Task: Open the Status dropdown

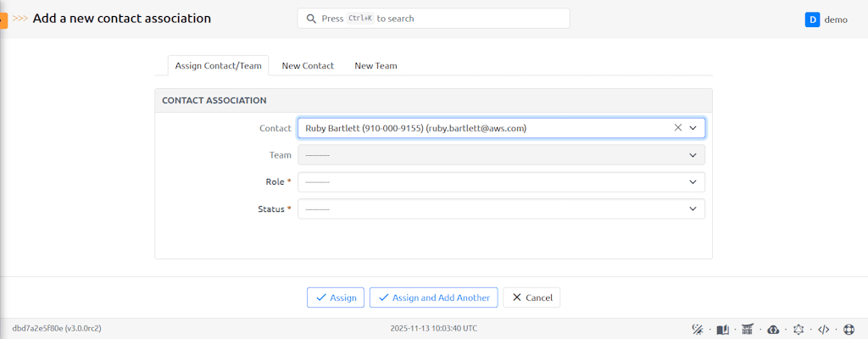Action: [x=501, y=208]
